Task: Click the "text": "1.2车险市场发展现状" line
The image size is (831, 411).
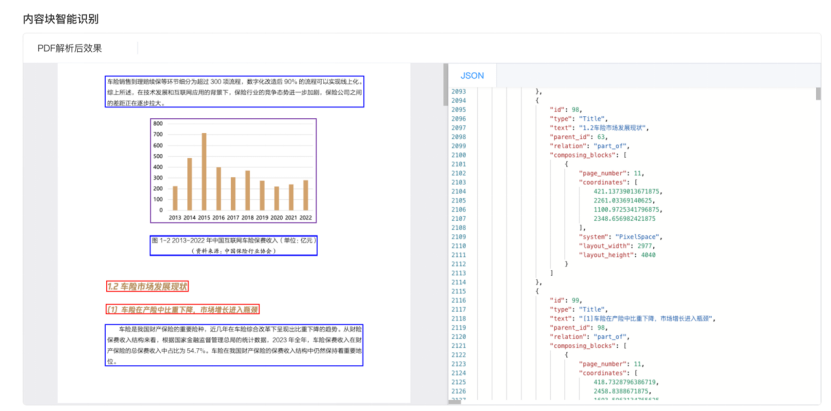Action: [x=600, y=128]
